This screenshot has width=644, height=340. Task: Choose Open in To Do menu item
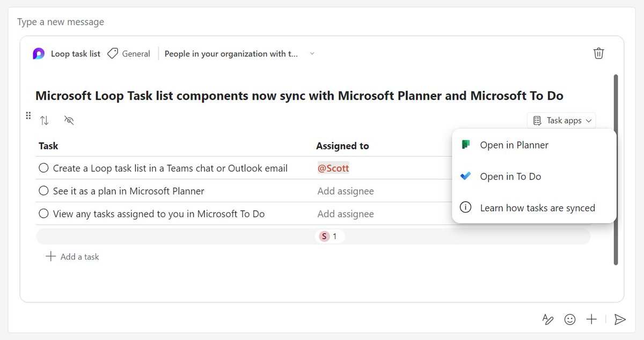pos(534,176)
